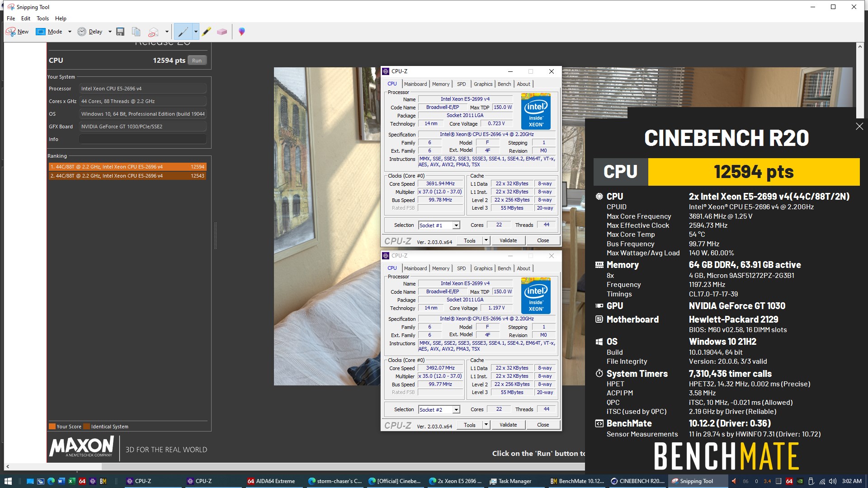Click pinned Word icon in taskbar
This screenshot has width=868, height=488.
tap(61, 481)
